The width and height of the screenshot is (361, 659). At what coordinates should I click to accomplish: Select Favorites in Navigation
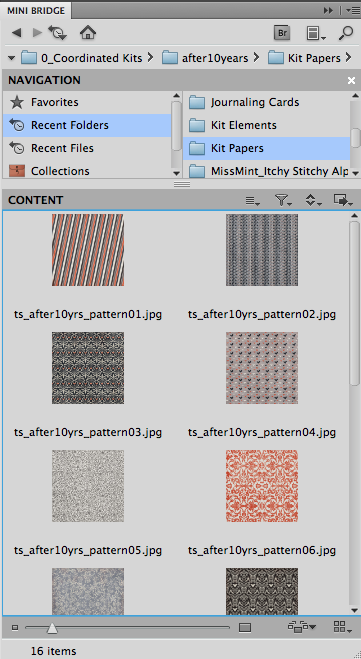click(x=87, y=102)
